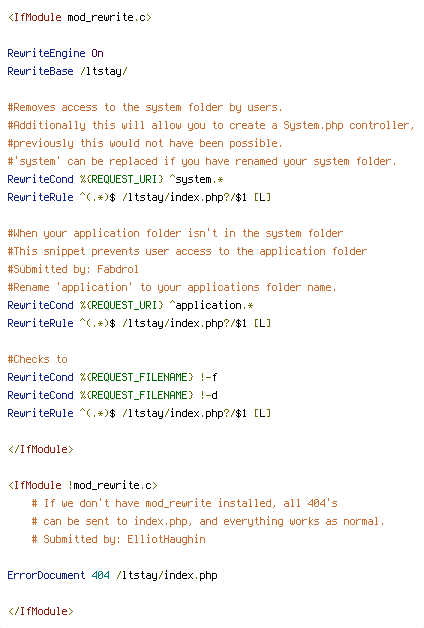The image size is (424, 628).
Task: Click the comment on renamed system folder
Action: [202, 161]
